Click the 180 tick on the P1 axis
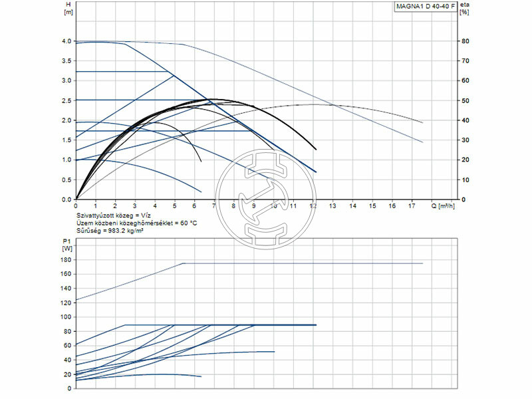Screen dimensions: 532x399 (x=65, y=259)
